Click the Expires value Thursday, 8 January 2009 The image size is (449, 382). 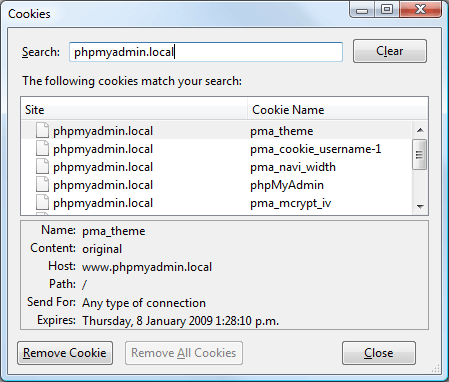tap(180, 321)
